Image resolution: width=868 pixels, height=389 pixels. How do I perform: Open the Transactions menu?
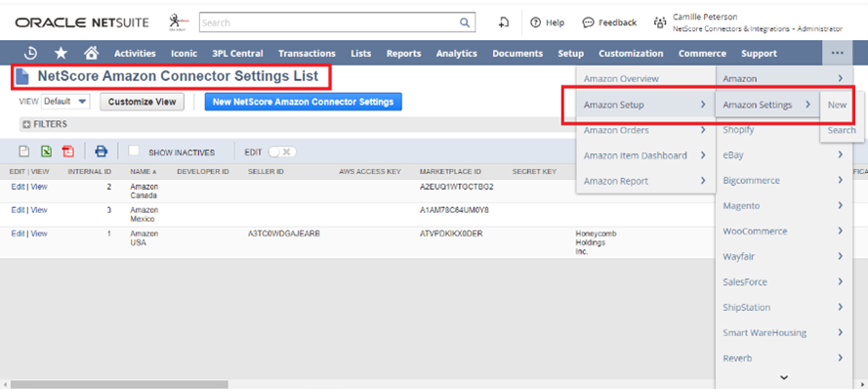click(x=307, y=53)
